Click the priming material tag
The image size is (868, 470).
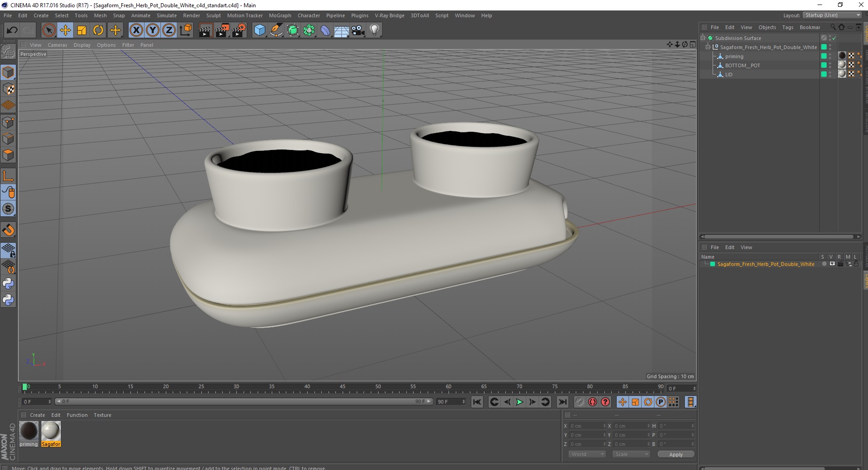pos(842,56)
